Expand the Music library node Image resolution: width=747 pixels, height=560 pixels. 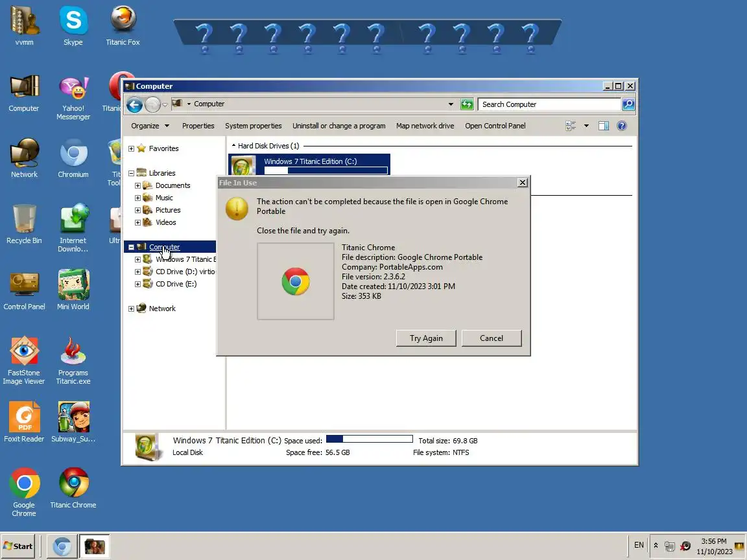pos(137,198)
